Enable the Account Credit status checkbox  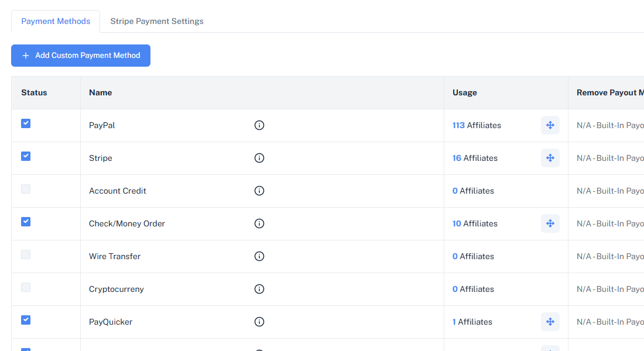[x=25, y=189]
